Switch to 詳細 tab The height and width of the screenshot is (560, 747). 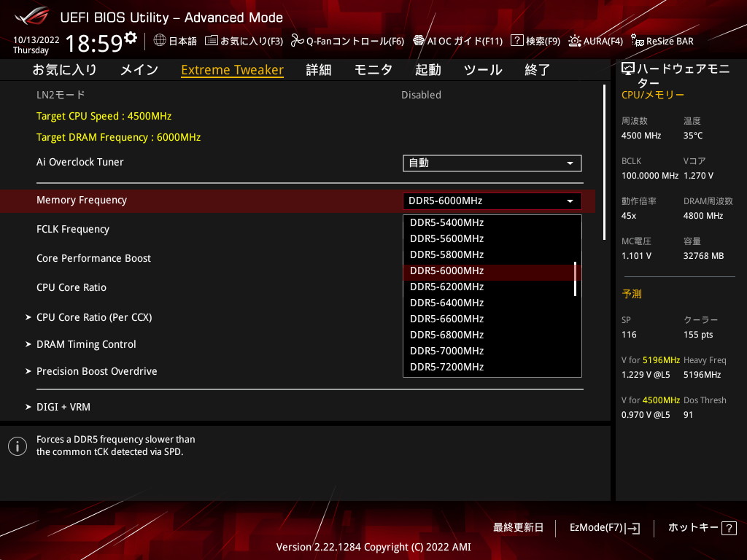point(318,69)
